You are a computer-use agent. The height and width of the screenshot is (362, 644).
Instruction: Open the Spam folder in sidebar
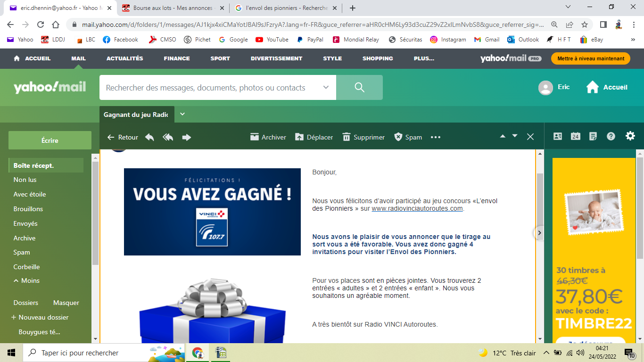(22, 253)
